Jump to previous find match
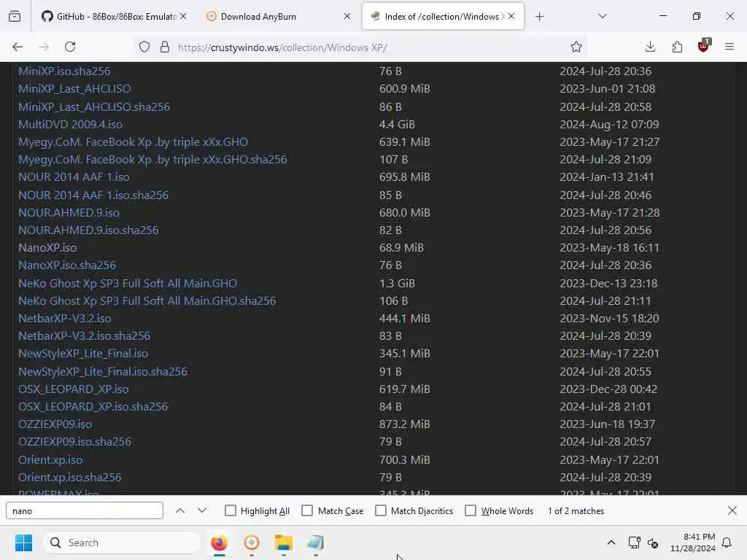This screenshot has height=560, width=747. [180, 510]
